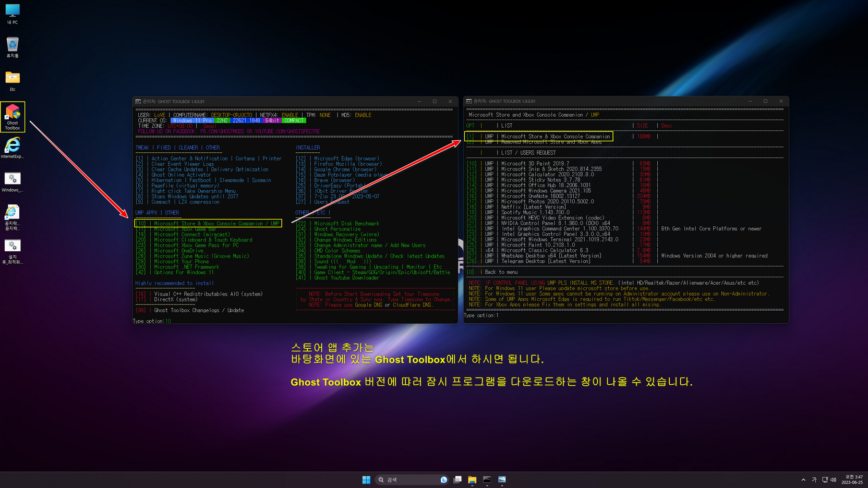Launch Internet Explorer desktop shortcut
The height and width of the screenshot is (488, 868).
13,148
